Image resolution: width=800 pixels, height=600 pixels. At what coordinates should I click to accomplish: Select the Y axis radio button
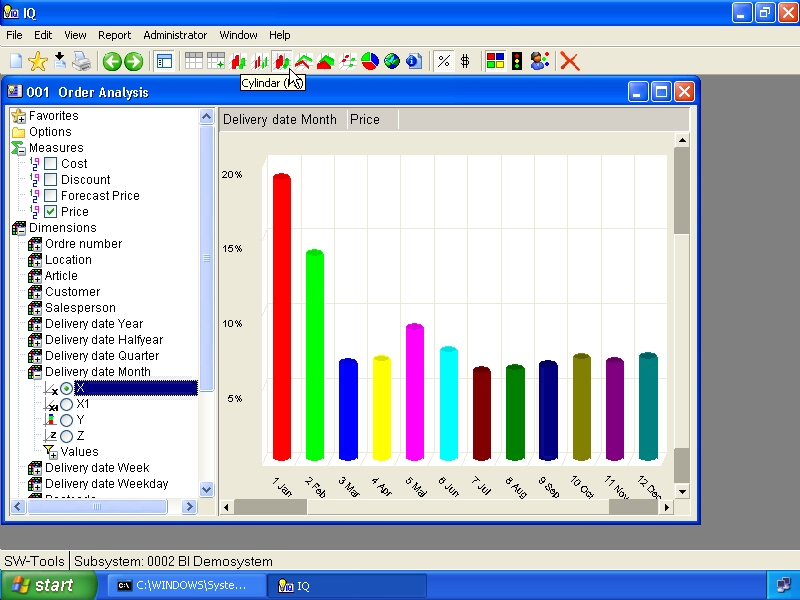tap(66, 420)
